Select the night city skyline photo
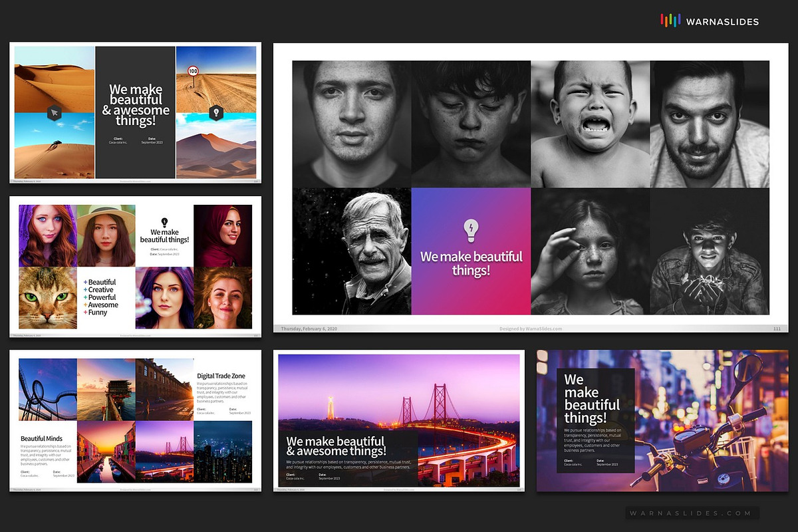 (223, 451)
